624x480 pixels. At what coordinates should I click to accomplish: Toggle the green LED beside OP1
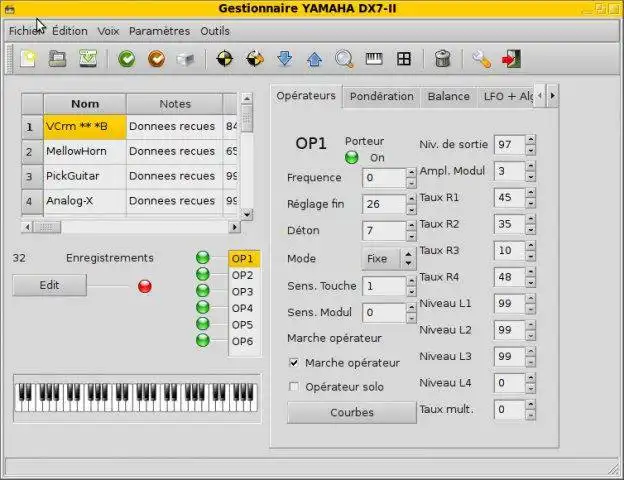click(203, 258)
